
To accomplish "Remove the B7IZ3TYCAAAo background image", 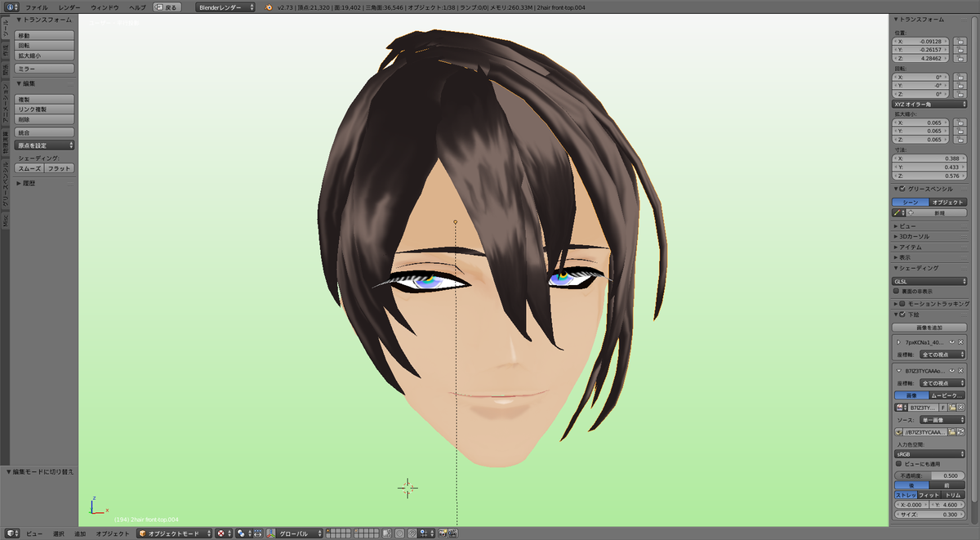I will tap(960, 371).
